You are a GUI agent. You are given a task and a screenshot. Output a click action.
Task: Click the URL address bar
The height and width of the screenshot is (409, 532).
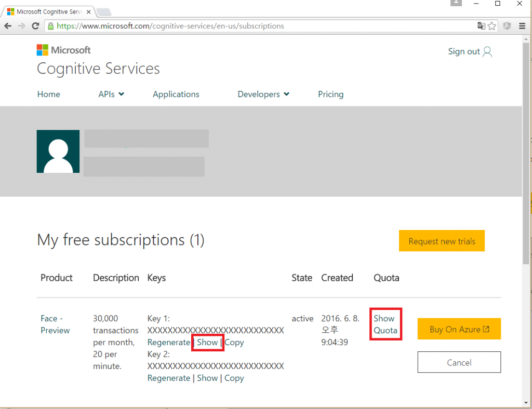coord(260,26)
